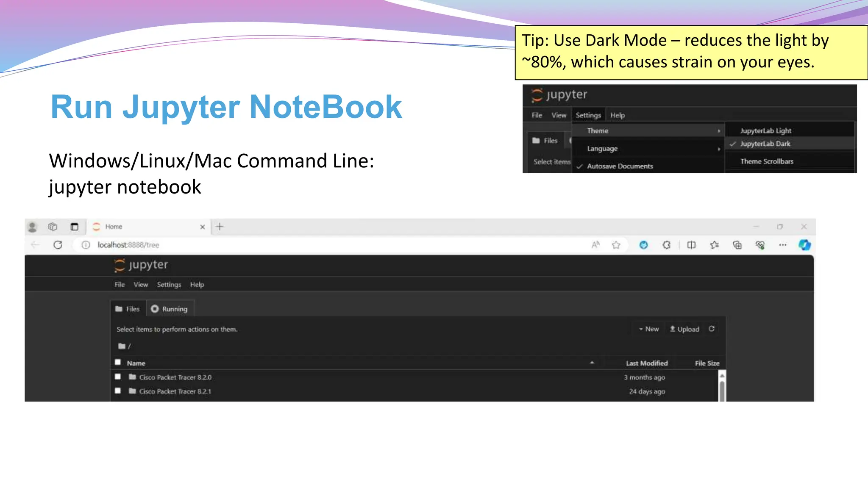The image size is (868, 488).
Task: Open File menu in small dark screenshot
Action: pos(537,115)
